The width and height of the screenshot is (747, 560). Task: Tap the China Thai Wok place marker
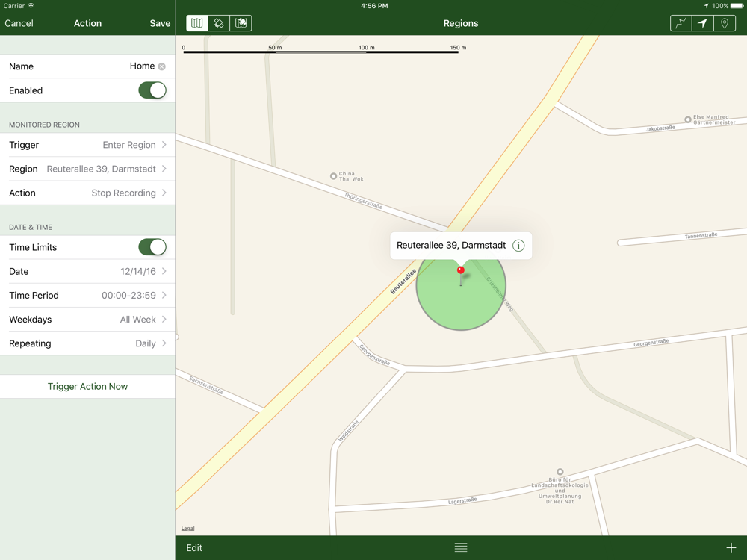tap(333, 176)
